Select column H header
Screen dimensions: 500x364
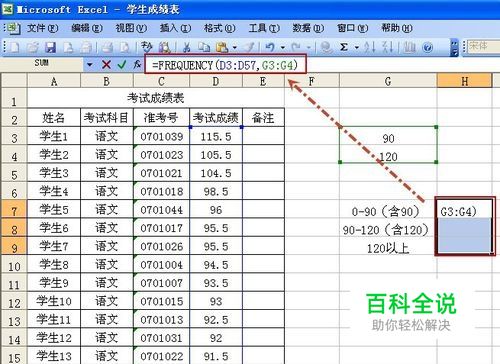[464, 81]
